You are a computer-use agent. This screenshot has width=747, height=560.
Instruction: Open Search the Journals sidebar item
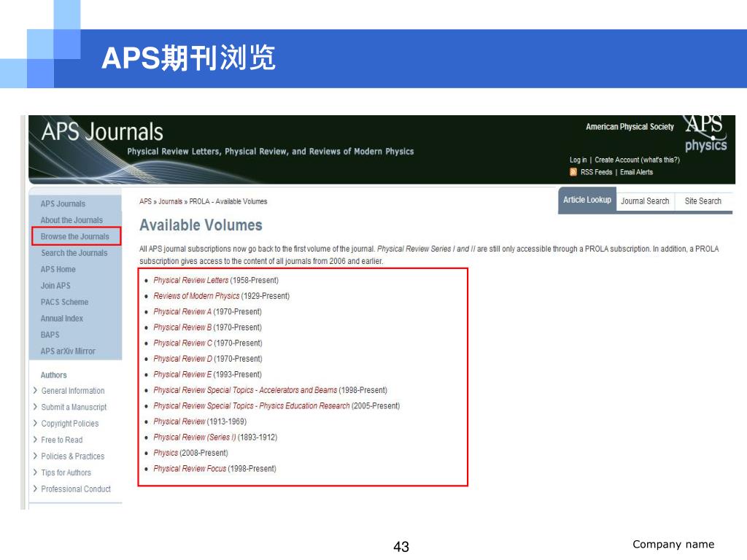pos(74,253)
